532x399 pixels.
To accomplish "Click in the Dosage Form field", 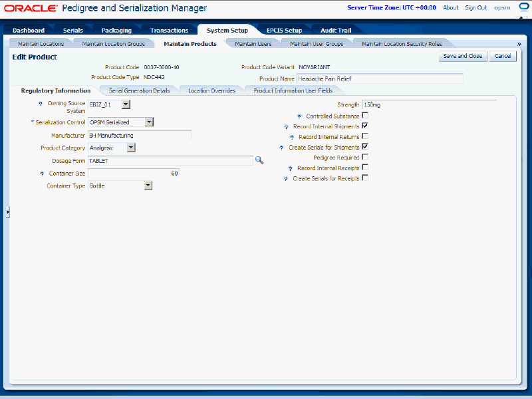I will click(170, 161).
